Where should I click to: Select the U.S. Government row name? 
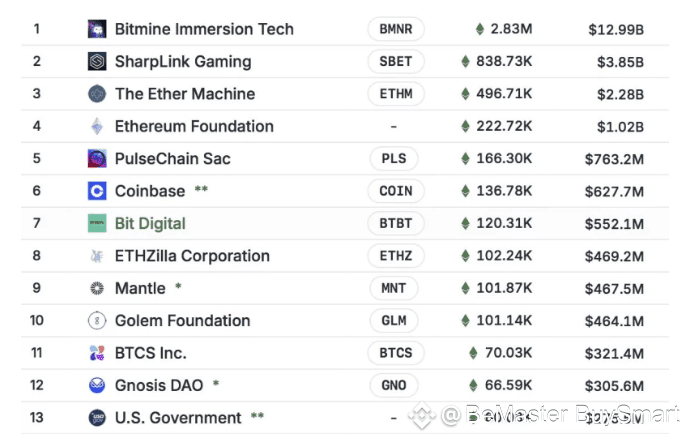point(178,417)
